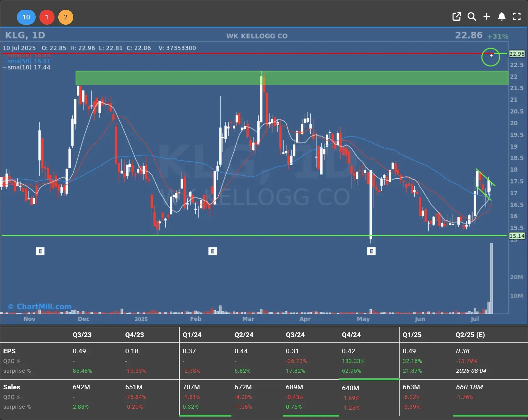Click the Q4/23 column header
This screenshot has width=528, height=420.
tap(135, 335)
